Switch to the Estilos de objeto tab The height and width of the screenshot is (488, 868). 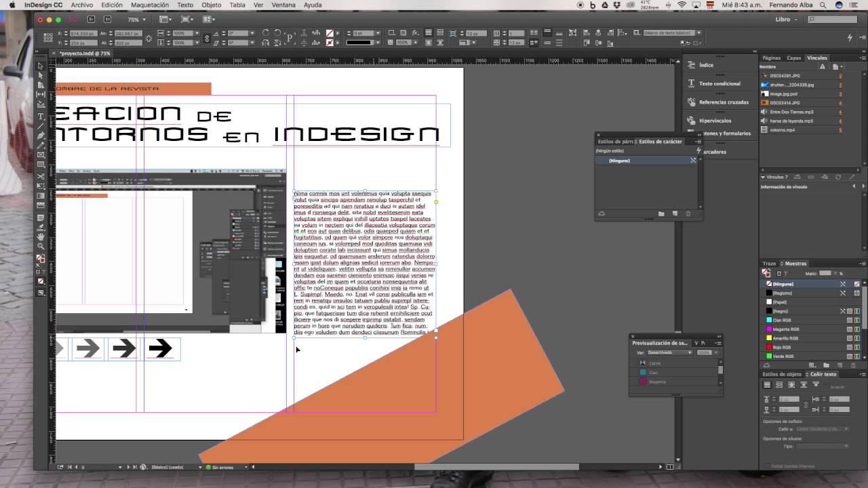(x=782, y=374)
